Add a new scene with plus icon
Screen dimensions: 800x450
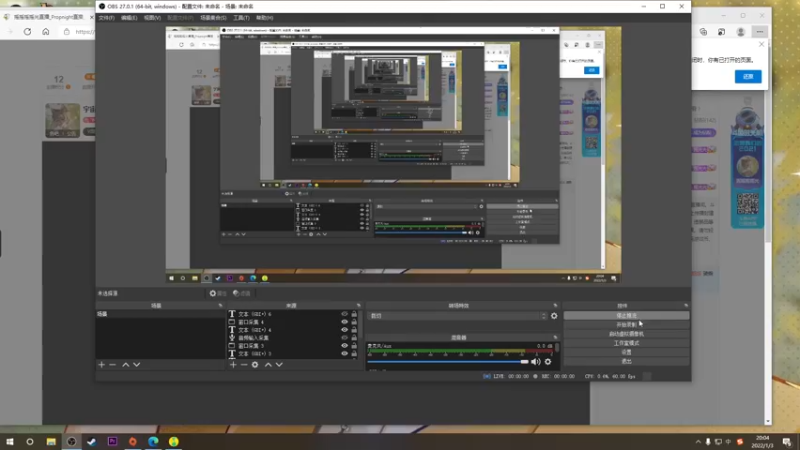[102, 365]
